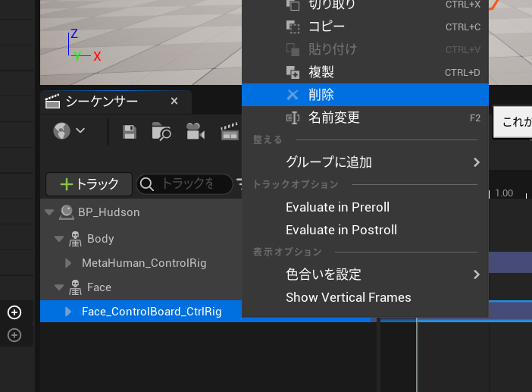The height and width of the screenshot is (392, 532).
Task: Click the skeleton icon beside Body track
Action: point(74,239)
